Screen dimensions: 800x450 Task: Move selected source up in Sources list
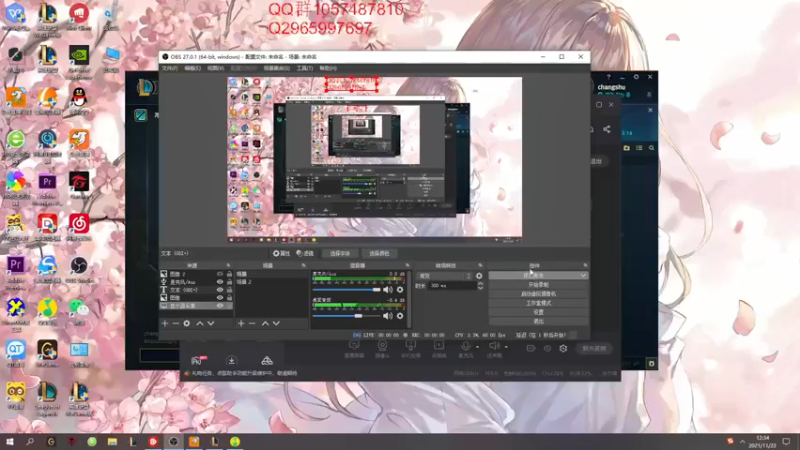[200, 323]
